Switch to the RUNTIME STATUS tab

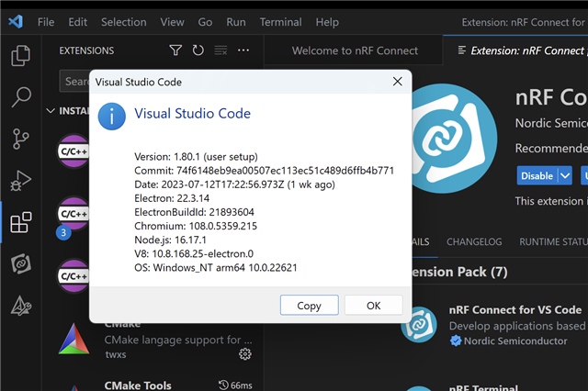(x=553, y=241)
